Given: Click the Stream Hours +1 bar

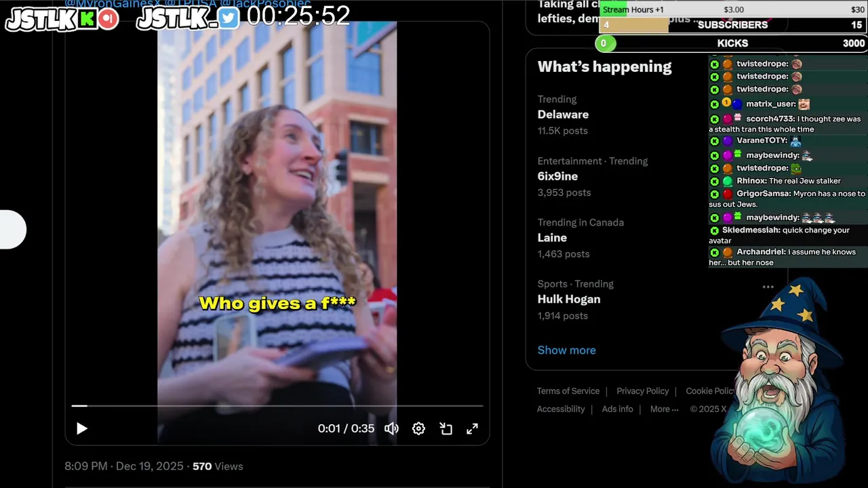Looking at the screenshot, I should 733,9.
